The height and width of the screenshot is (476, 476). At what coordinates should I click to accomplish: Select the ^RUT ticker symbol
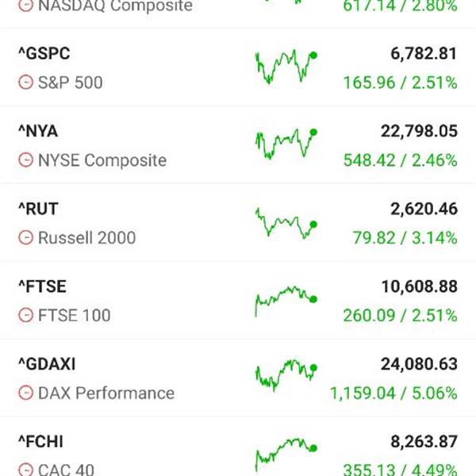[38, 209]
